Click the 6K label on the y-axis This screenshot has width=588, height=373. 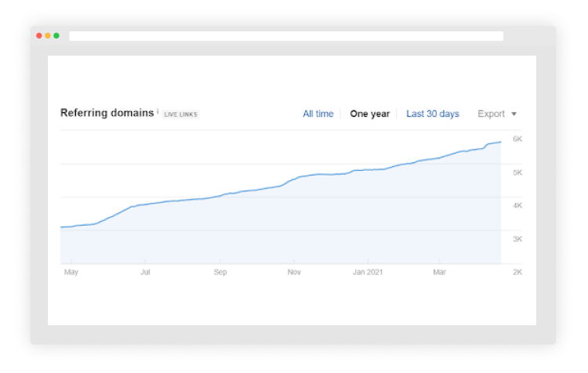(x=517, y=139)
